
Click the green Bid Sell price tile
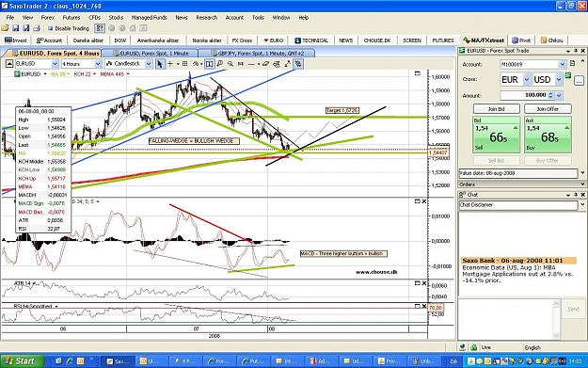coord(496,135)
